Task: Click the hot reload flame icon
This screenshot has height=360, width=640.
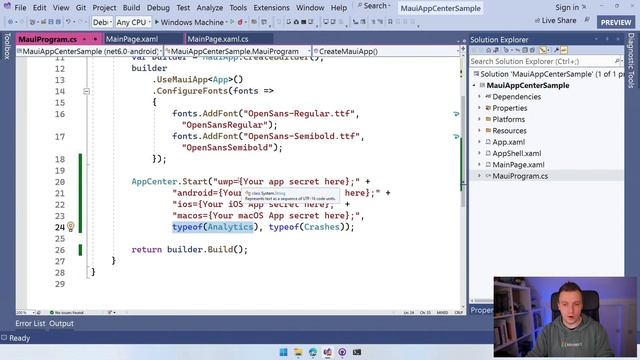Action: coord(240,22)
